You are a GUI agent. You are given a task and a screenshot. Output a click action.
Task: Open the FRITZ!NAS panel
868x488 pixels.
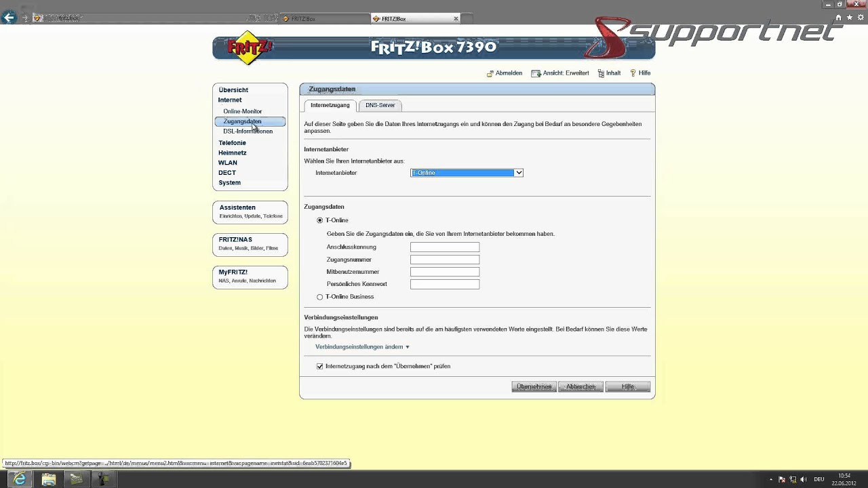click(x=250, y=244)
